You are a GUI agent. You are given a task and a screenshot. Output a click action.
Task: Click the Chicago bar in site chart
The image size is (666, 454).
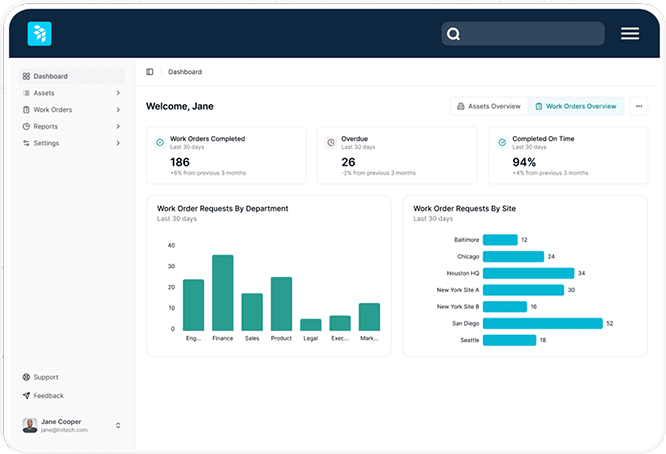pyautogui.click(x=513, y=257)
